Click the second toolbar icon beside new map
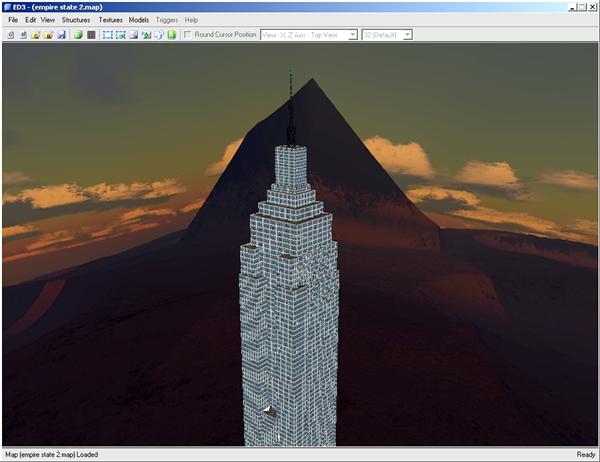Viewport: 600px width, 462px height. [x=24, y=35]
